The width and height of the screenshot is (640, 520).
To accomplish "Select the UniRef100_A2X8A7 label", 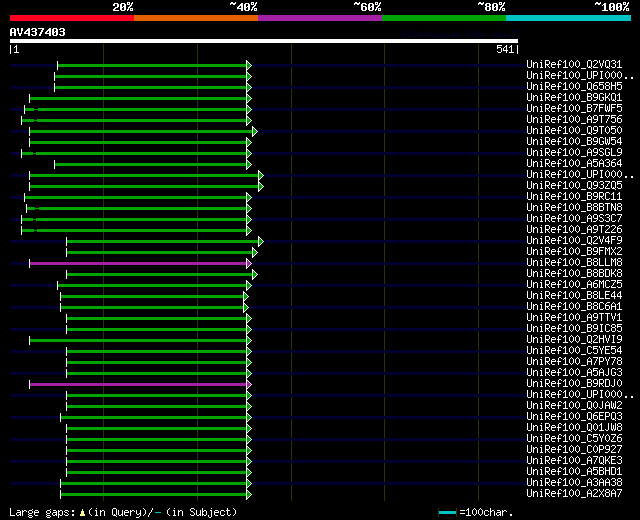I will pyautogui.click(x=574, y=494).
